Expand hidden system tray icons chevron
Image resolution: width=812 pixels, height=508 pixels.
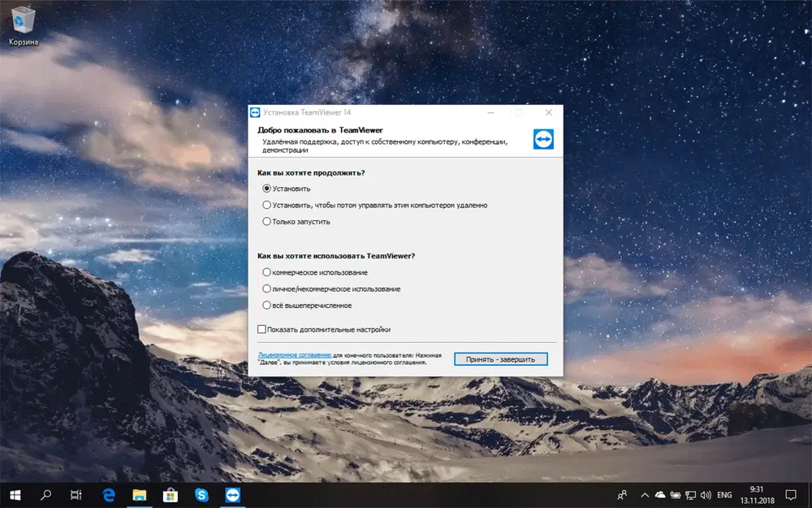pos(645,495)
